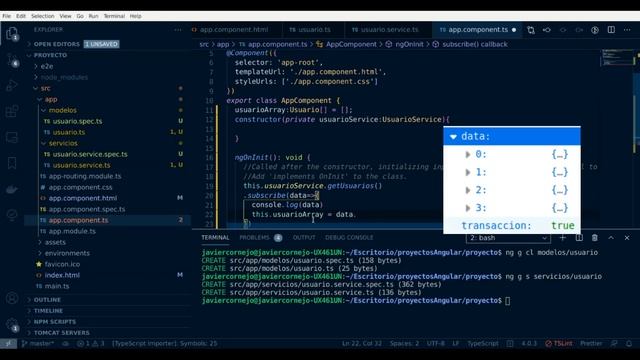Create a new terminal with plus icon
The width and height of the screenshot is (640, 360).
[562, 238]
